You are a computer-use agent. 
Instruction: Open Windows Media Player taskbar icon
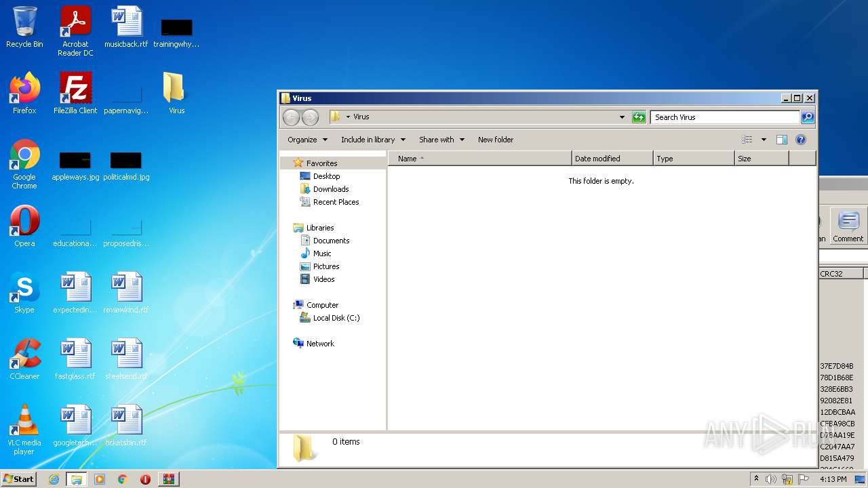coord(100,479)
